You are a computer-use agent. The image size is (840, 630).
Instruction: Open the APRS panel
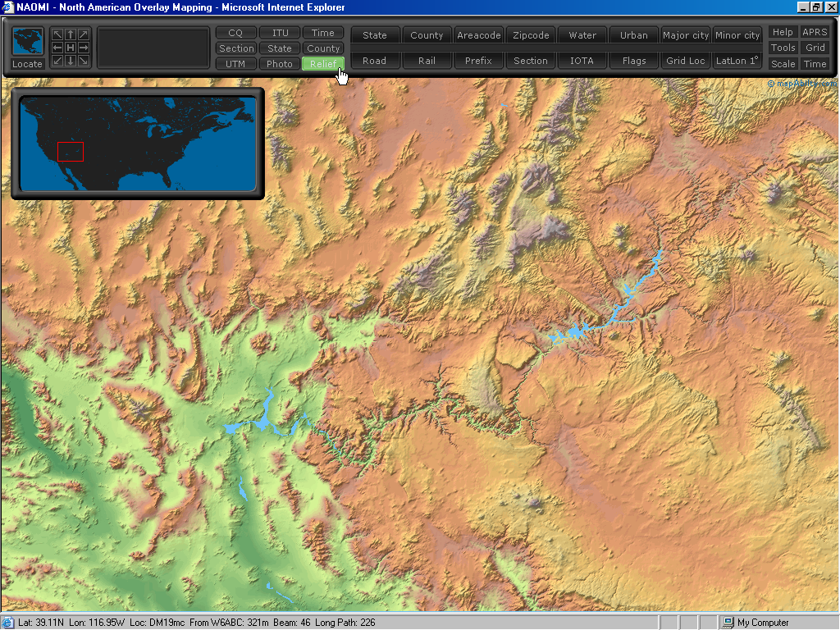point(815,32)
